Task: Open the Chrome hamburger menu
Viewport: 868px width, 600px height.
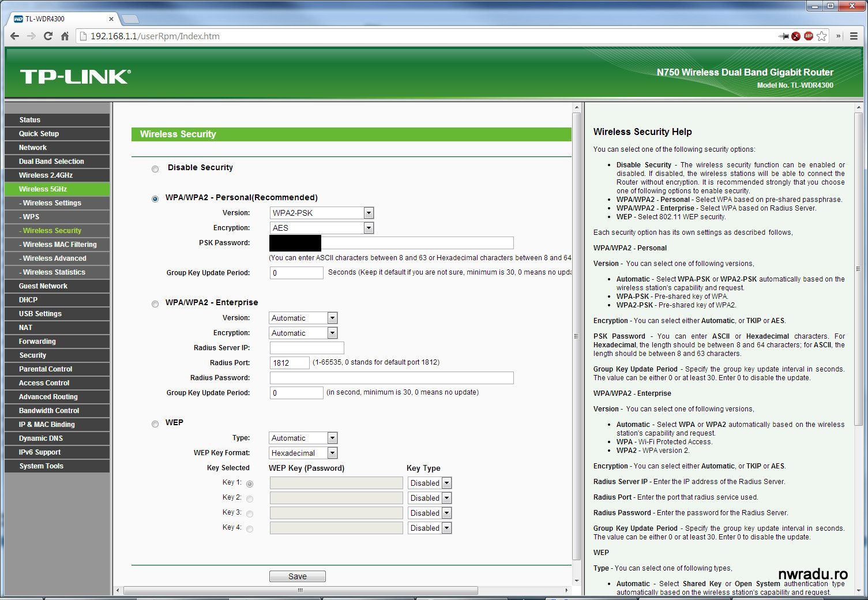Action: [854, 36]
